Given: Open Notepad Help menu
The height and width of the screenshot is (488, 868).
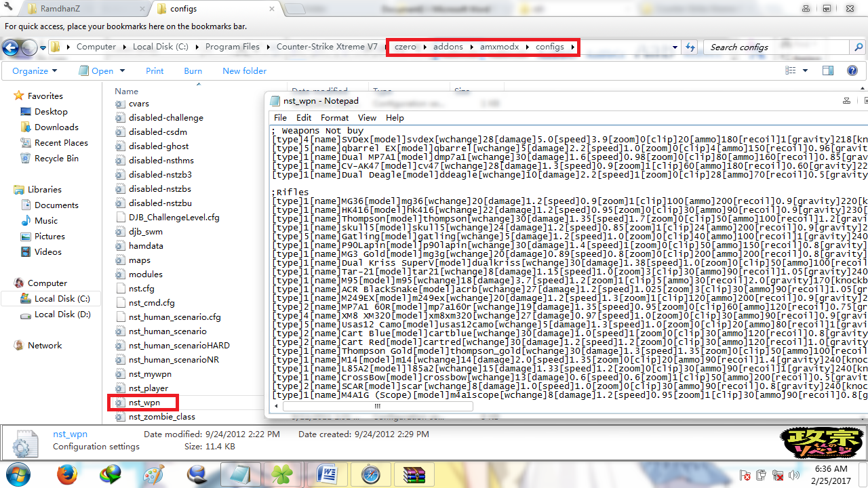Looking at the screenshot, I should point(395,117).
